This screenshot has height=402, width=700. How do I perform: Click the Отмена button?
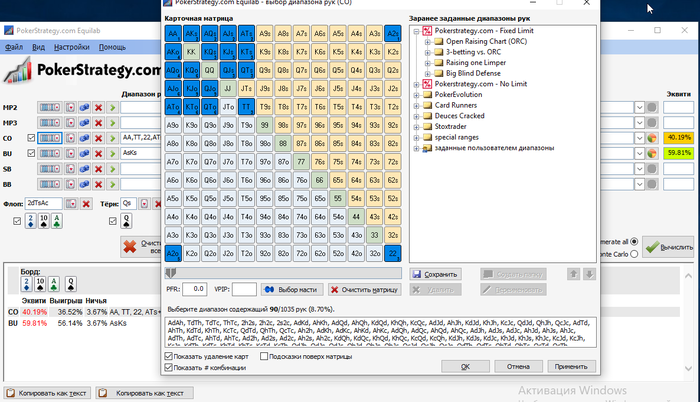518,366
